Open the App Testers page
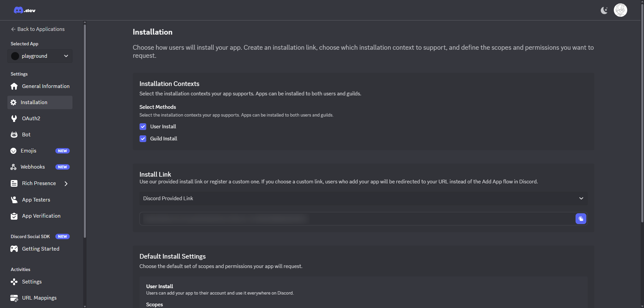644x308 pixels. [x=36, y=200]
